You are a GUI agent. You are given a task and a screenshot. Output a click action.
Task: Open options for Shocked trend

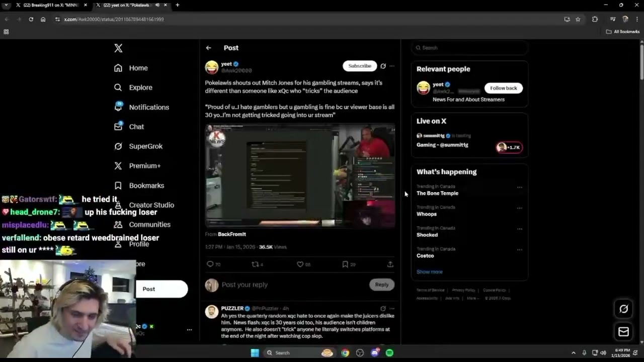click(x=520, y=229)
